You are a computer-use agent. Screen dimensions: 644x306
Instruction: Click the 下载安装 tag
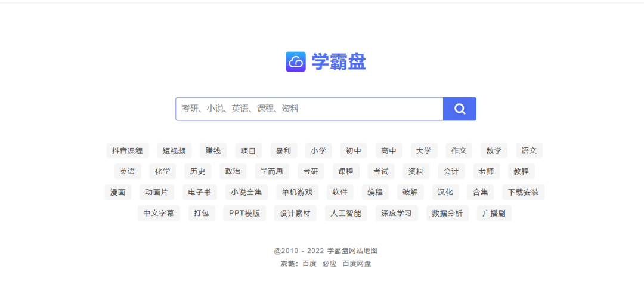[524, 192]
